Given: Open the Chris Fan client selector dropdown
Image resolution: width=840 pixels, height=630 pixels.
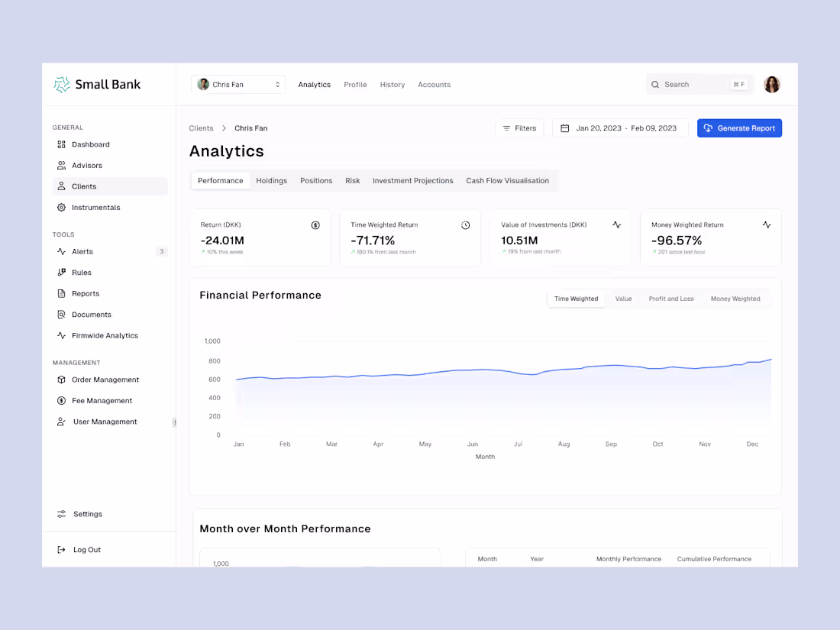Looking at the screenshot, I should (237, 84).
